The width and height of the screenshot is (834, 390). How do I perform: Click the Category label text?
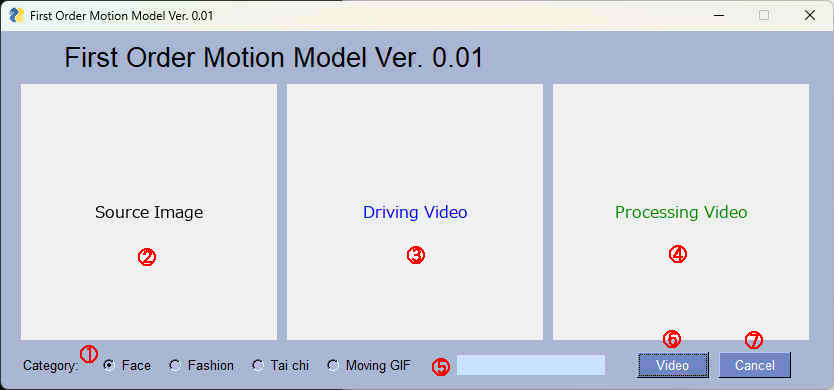51,366
